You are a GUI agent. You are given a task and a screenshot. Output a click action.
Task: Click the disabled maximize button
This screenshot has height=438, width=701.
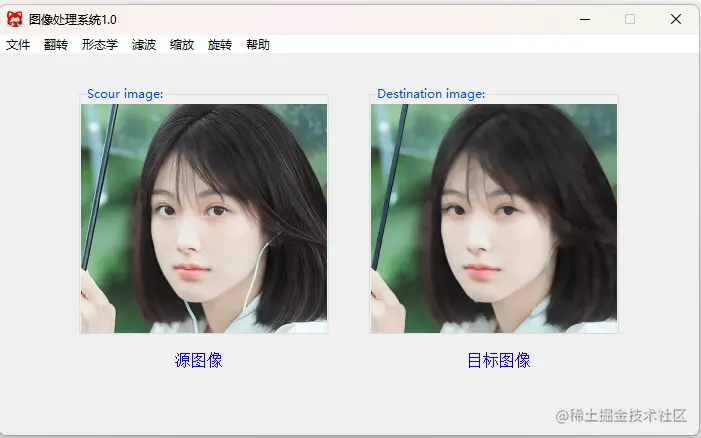click(630, 19)
